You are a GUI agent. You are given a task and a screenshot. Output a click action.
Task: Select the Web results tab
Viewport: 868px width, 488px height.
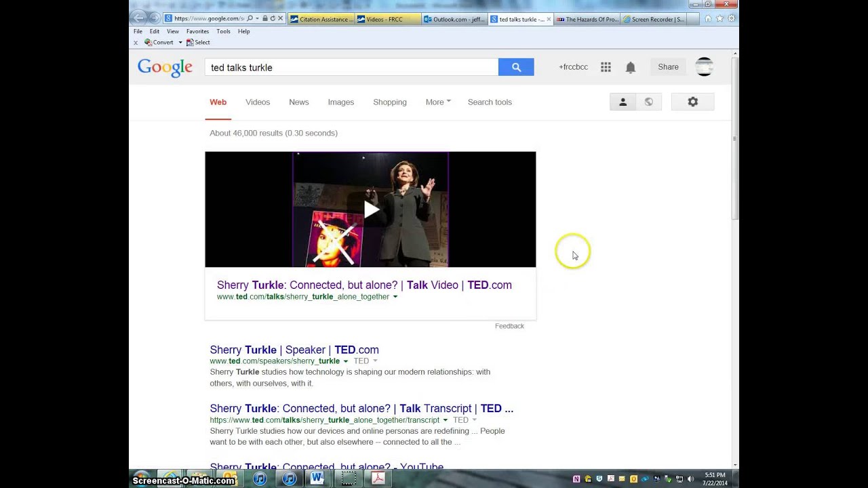[218, 102]
